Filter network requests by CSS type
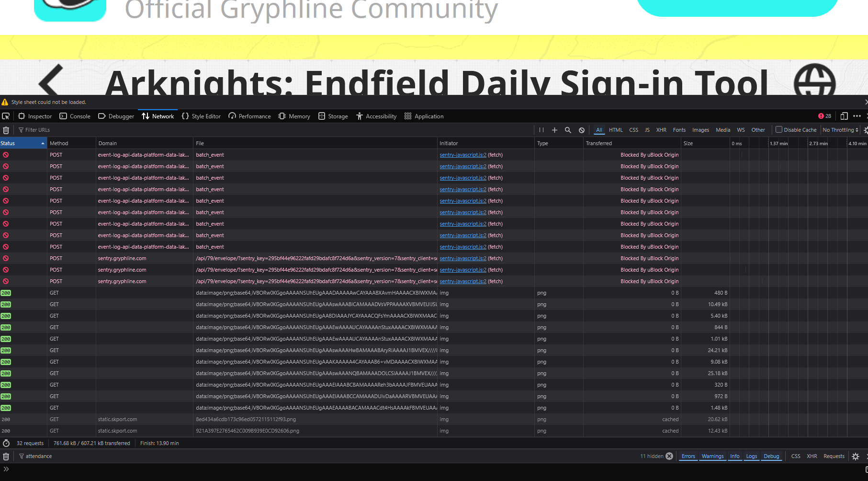The width and height of the screenshot is (868, 481). (x=633, y=130)
